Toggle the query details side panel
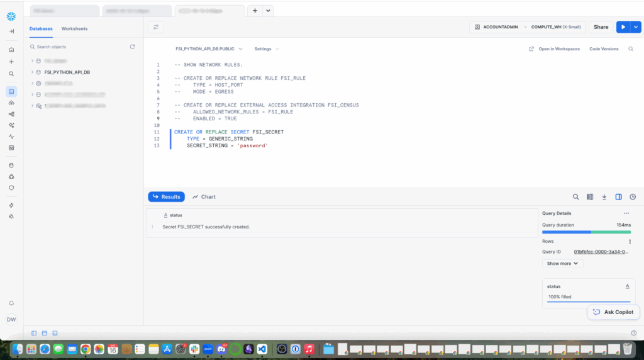 click(x=619, y=197)
